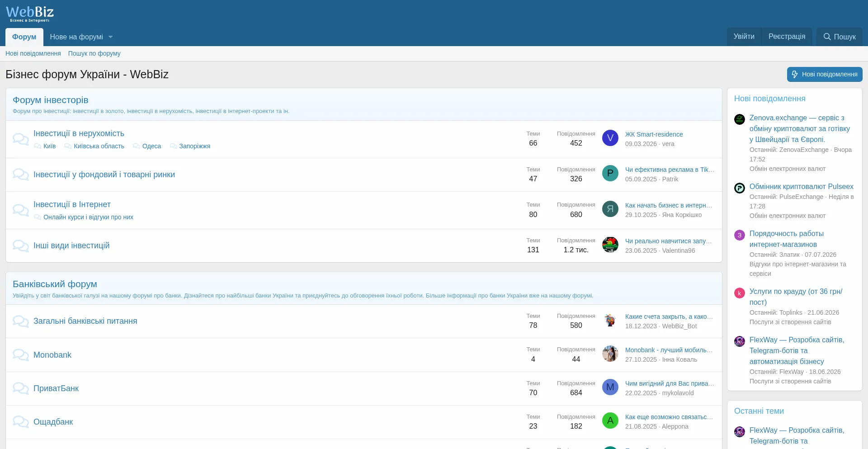The image size is (868, 449).
Task: Click Златик's purple З avatar
Action: 740,235
